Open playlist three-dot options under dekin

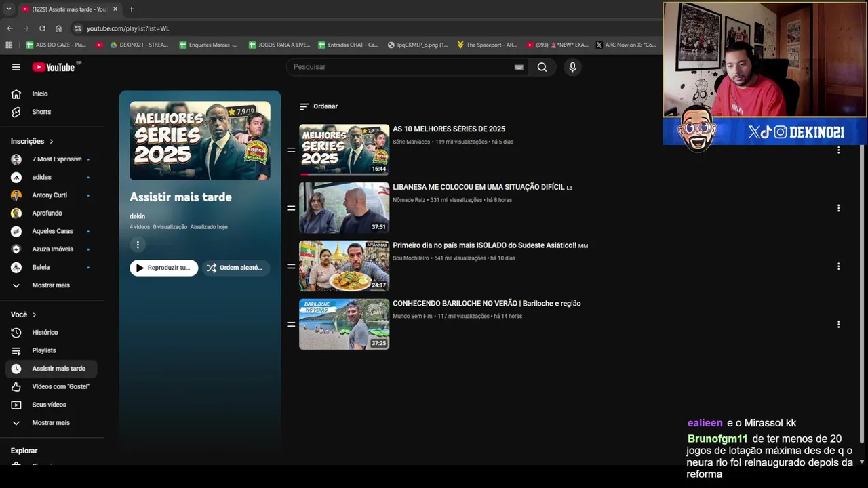tap(138, 245)
